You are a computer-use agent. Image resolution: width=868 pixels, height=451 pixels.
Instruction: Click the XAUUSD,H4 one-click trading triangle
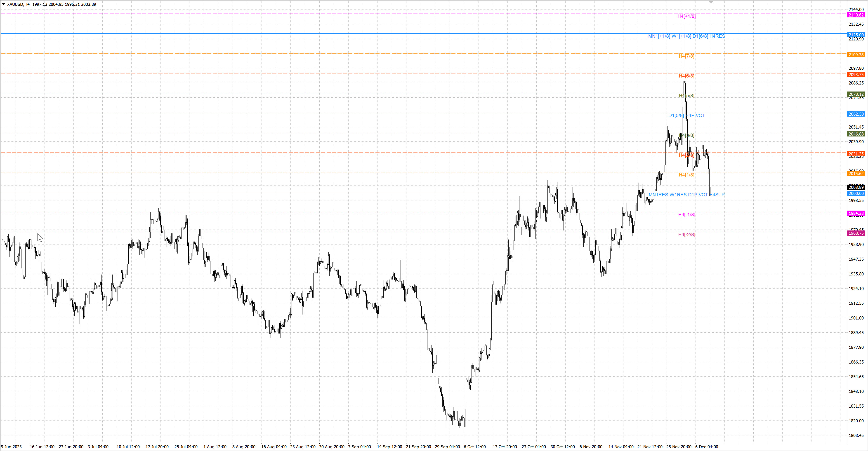(3, 4)
